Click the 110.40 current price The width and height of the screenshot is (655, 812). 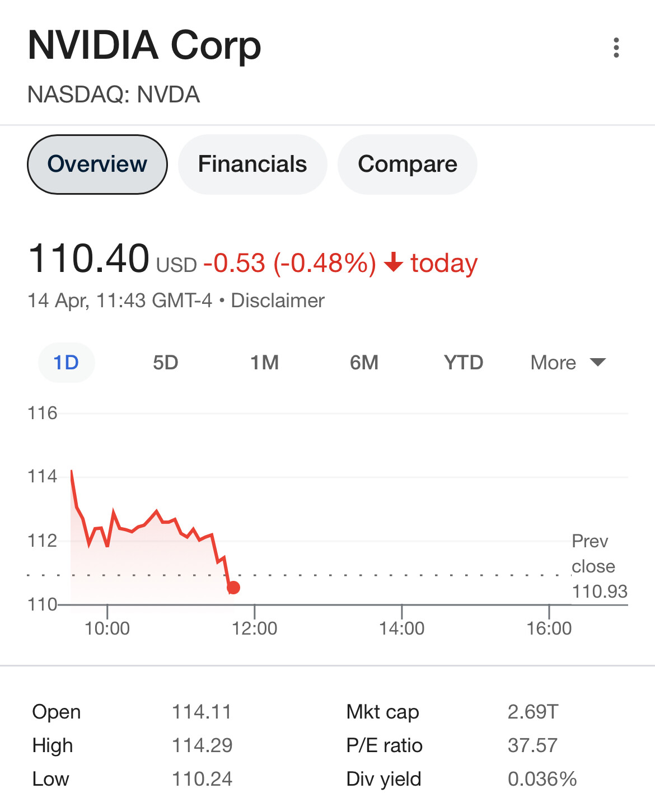pyautogui.click(x=88, y=259)
